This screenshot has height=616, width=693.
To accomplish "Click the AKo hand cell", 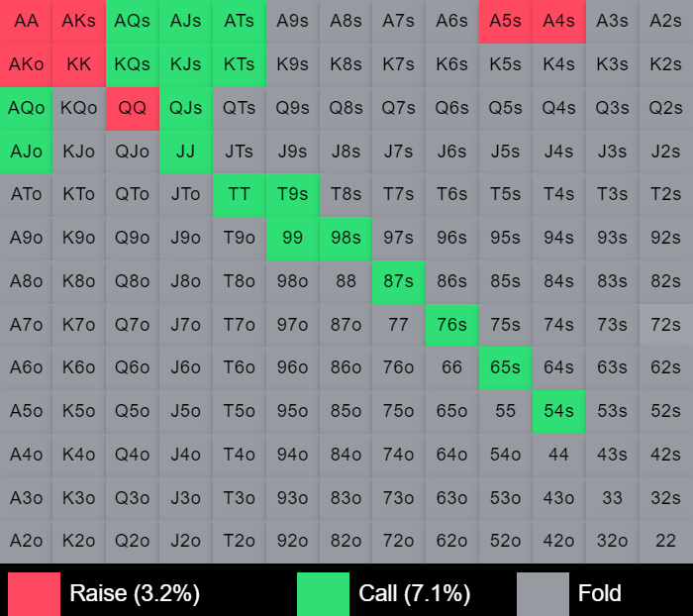I will (x=26, y=64).
